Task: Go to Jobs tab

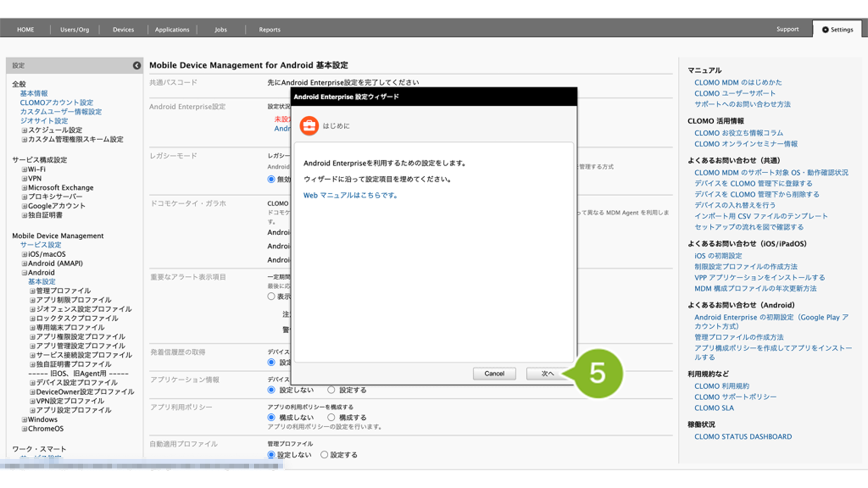Action: click(221, 30)
